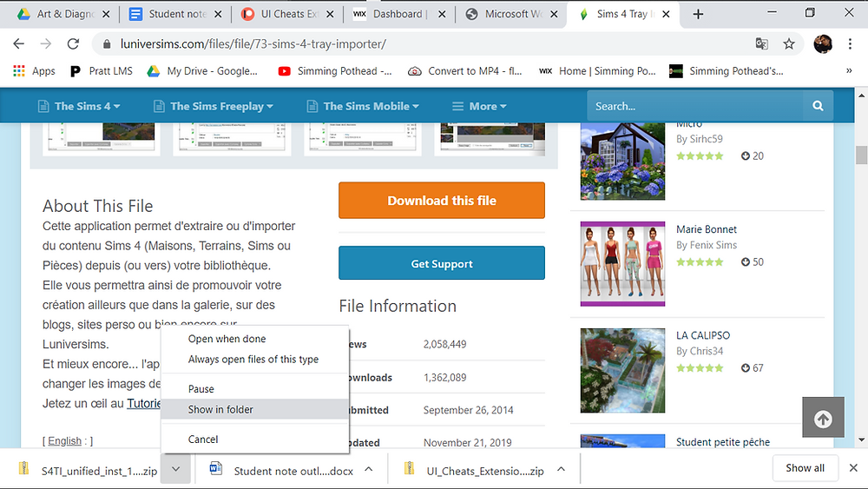Click the site search magnifier icon
The height and width of the screenshot is (489, 868).
coord(818,106)
